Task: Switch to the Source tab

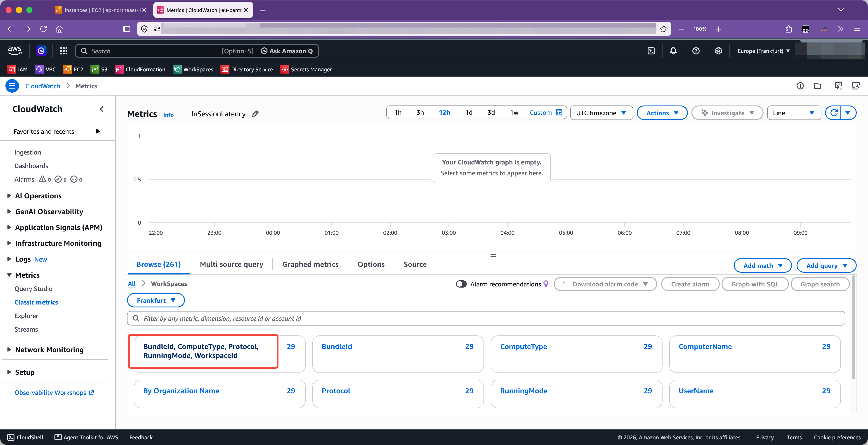Action: tap(415, 264)
